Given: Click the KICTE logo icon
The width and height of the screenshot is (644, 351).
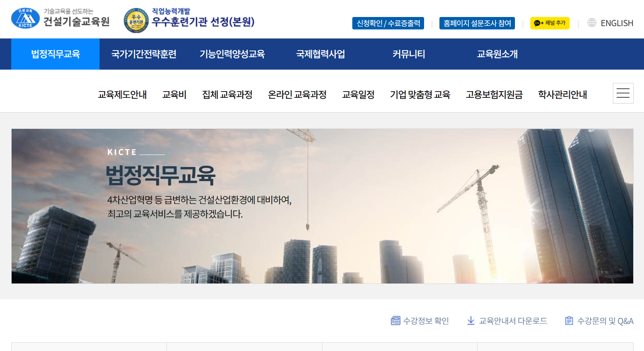Looking at the screenshot, I should (25, 18).
